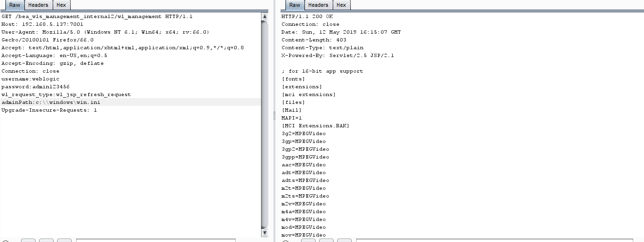This screenshot has height=242, width=644.
Task: Click the Accept-Encoding: gzip, deflate line
Action: click(x=53, y=63)
